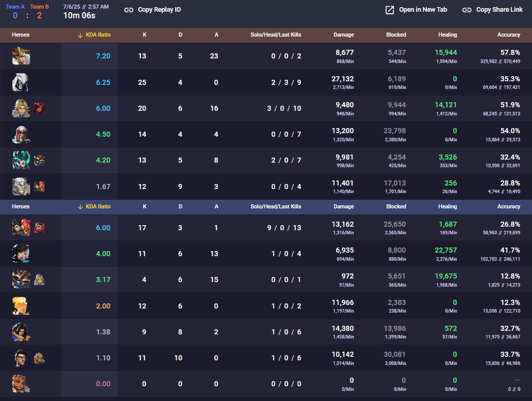Click the Damage column header in the brown header
532x401 pixels.
(x=344, y=35)
